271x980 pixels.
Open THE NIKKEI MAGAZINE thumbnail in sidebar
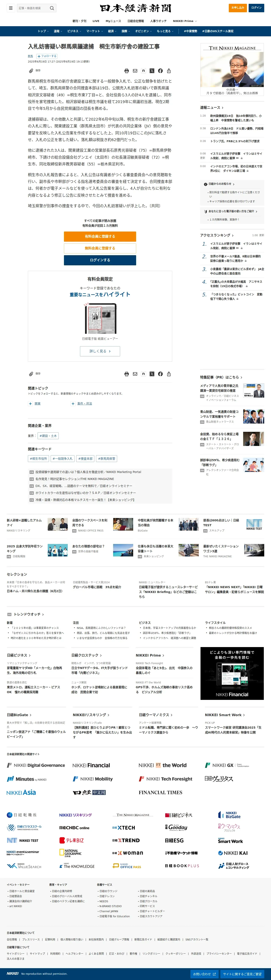tap(232, 70)
